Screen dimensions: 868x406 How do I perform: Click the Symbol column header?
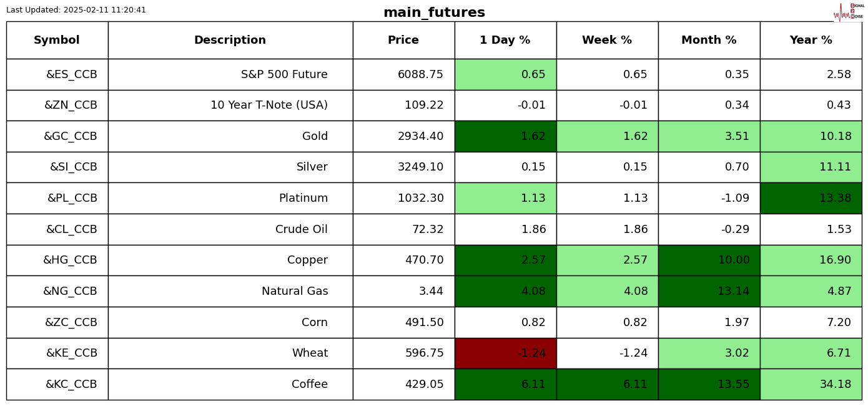57,41
